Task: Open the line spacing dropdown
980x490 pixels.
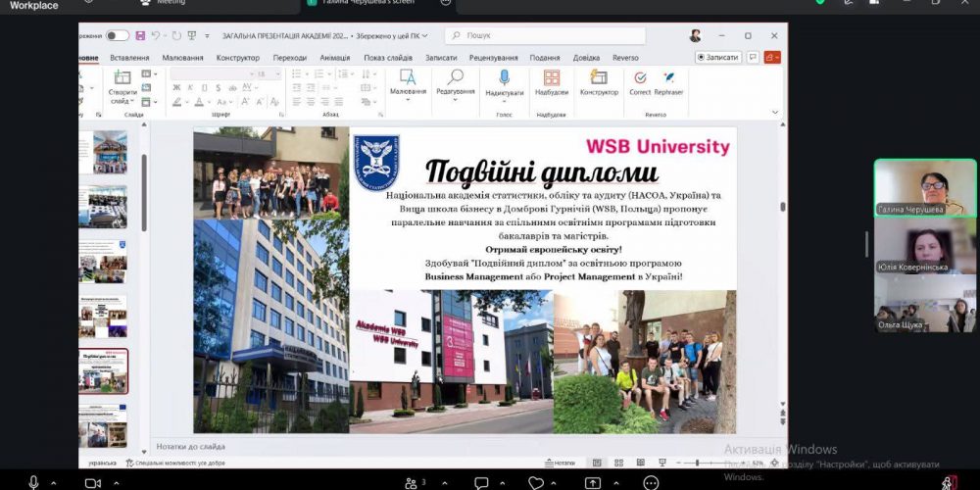Action: pyautogui.click(x=345, y=73)
